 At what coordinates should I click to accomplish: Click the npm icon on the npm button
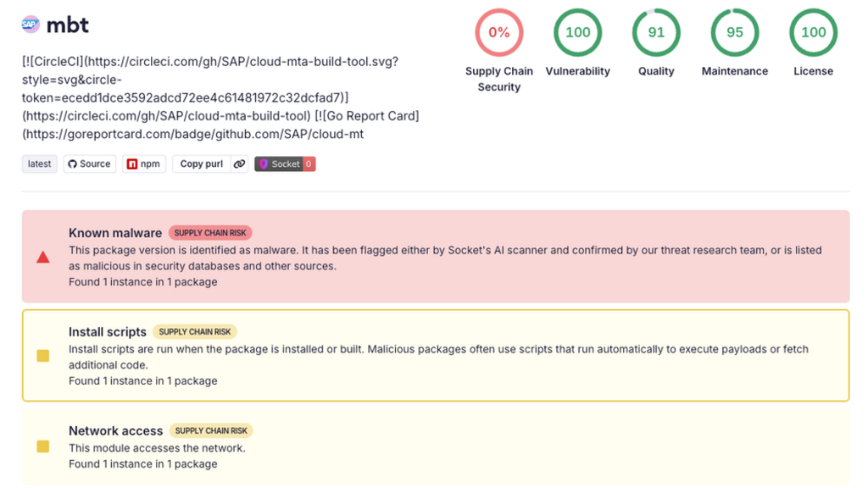tap(131, 164)
